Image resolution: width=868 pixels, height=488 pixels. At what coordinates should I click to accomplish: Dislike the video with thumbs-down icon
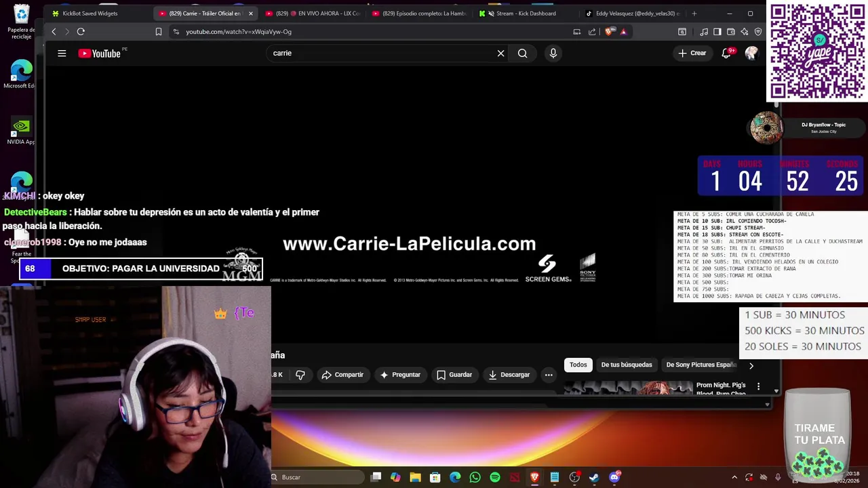coord(300,375)
